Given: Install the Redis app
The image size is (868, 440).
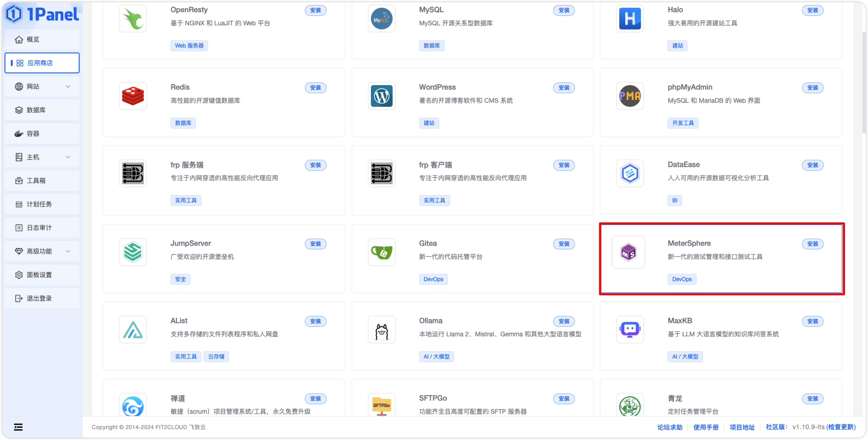Looking at the screenshot, I should point(315,88).
